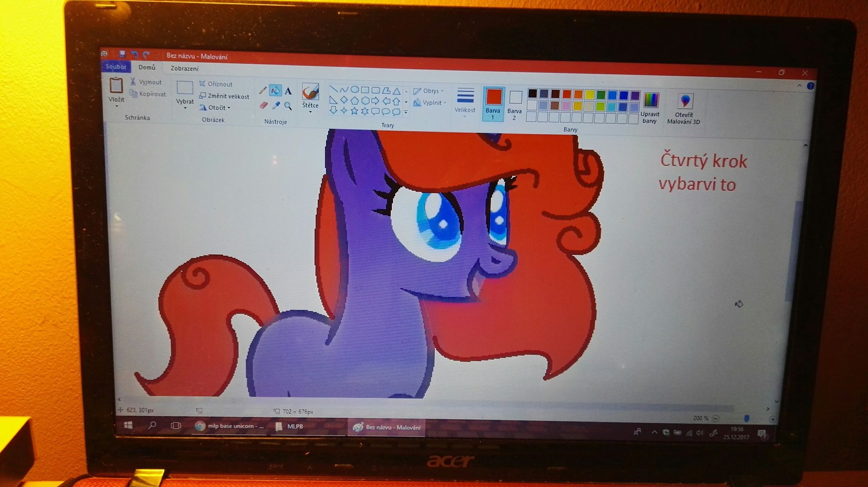868x487 pixels.
Task: Switch to mlp base unicorn Chrome window
Action: [x=229, y=426]
